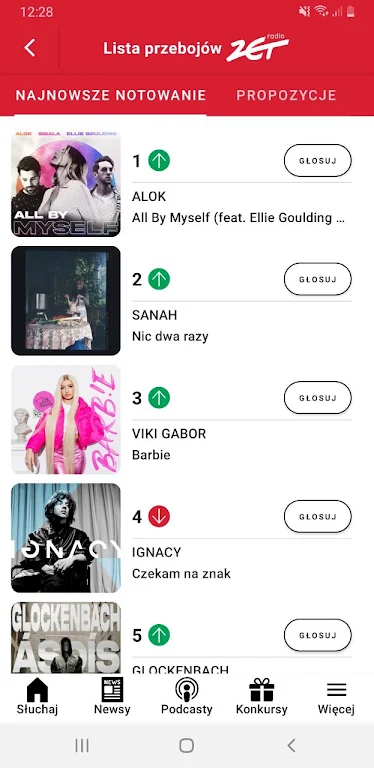
Task: Open the All By Myself cover art
Action: point(66,183)
